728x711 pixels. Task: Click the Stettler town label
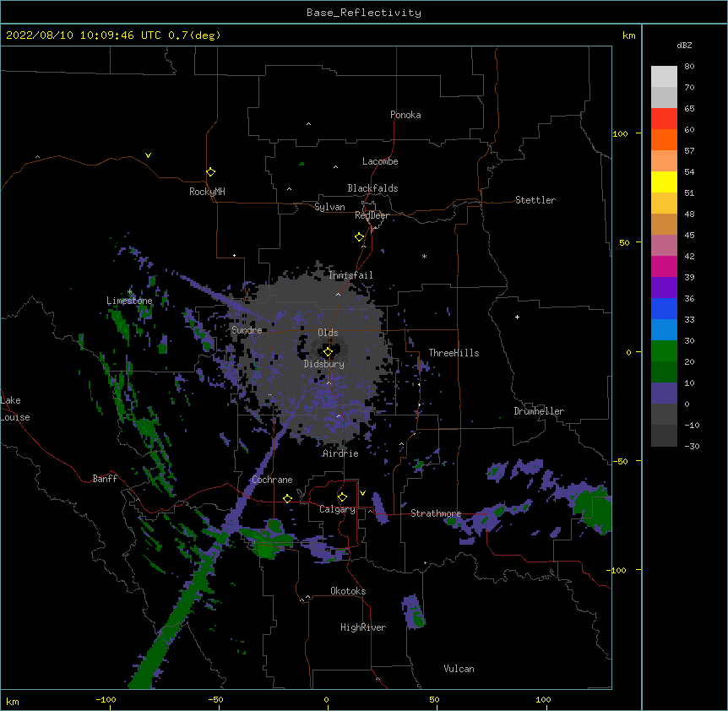535,200
